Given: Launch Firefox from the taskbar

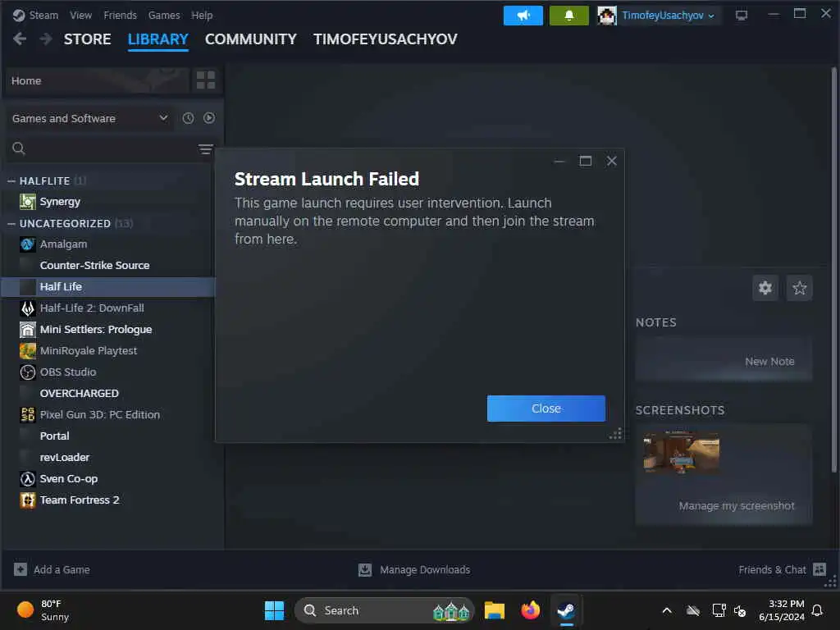Looking at the screenshot, I should pos(531,610).
